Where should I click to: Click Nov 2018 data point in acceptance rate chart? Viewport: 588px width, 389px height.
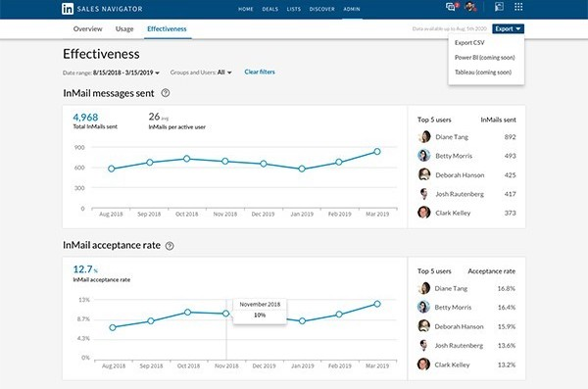click(225, 314)
